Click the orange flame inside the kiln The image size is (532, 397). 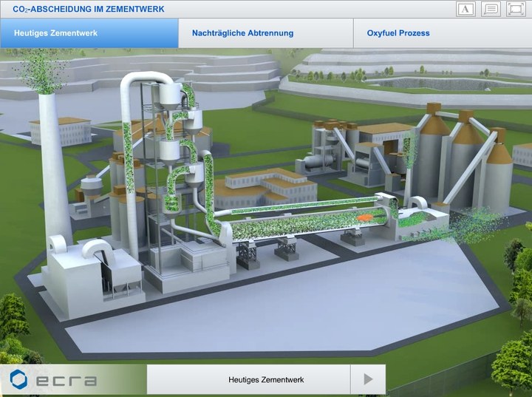[364, 217]
